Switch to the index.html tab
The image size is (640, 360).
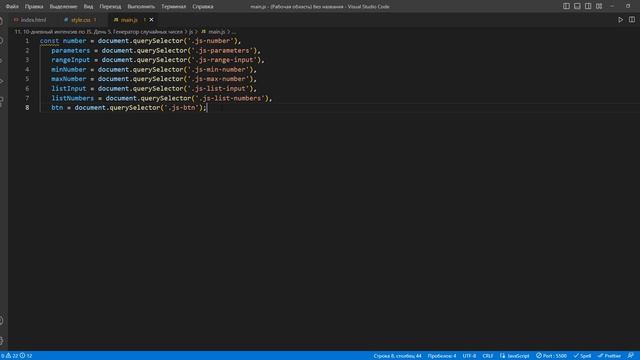point(30,20)
